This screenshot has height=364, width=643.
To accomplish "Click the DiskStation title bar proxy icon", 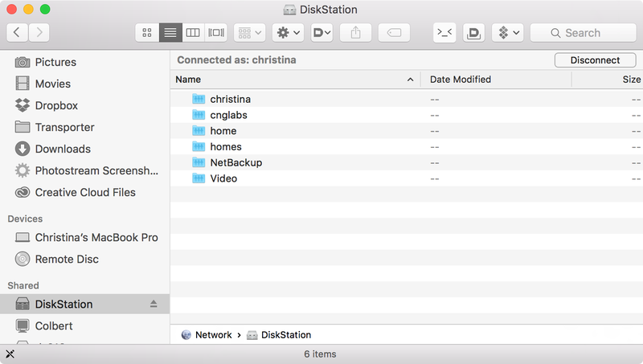I will pyautogui.click(x=289, y=10).
